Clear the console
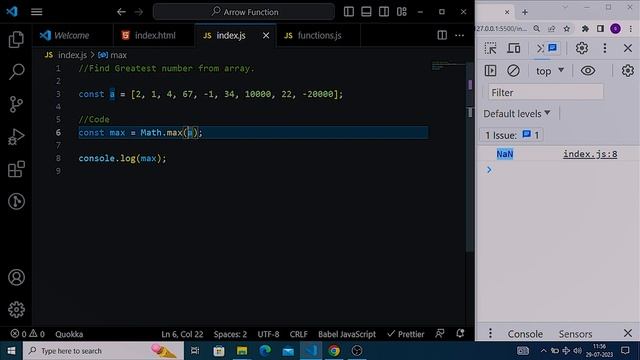Screen dimensions: 640x360 pos(513,71)
